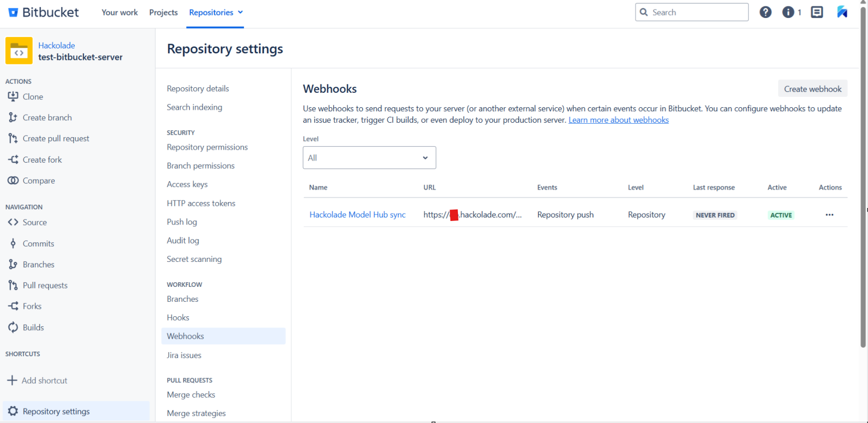The height and width of the screenshot is (423, 868).
Task: Open Projects in top navigation
Action: (x=164, y=12)
